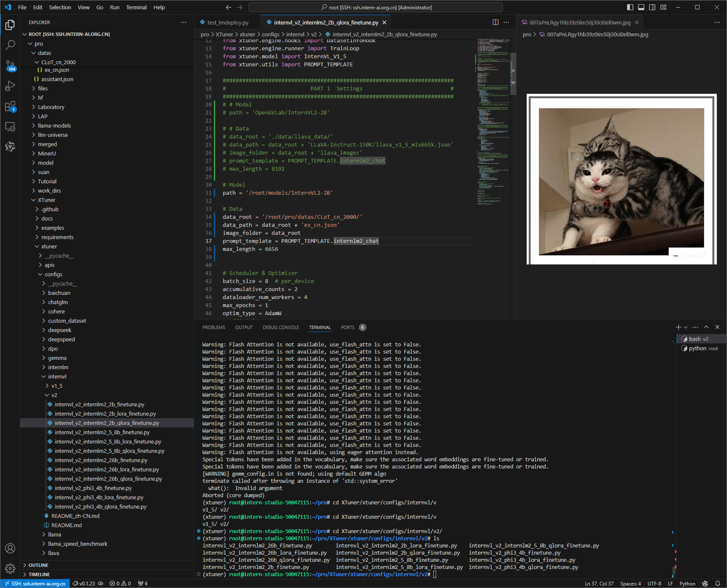Open the Accounts menu icon
The height and width of the screenshot is (588, 727).
click(x=10, y=548)
